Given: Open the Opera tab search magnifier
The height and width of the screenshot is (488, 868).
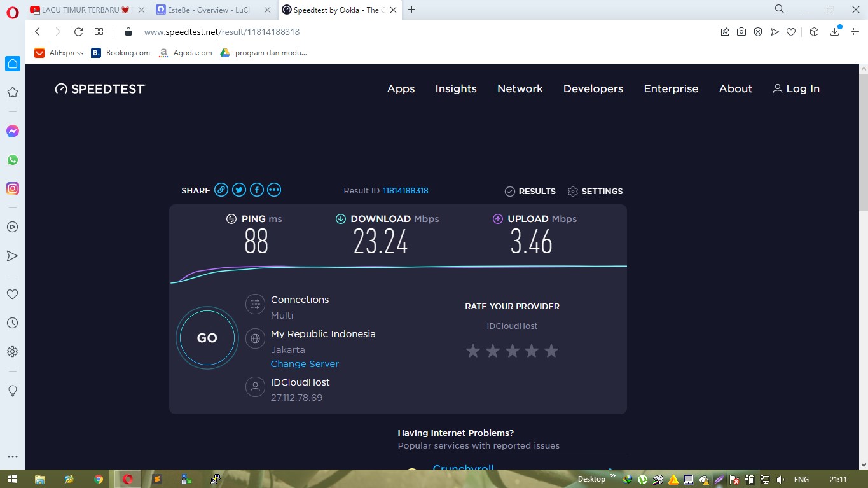Looking at the screenshot, I should [780, 9].
